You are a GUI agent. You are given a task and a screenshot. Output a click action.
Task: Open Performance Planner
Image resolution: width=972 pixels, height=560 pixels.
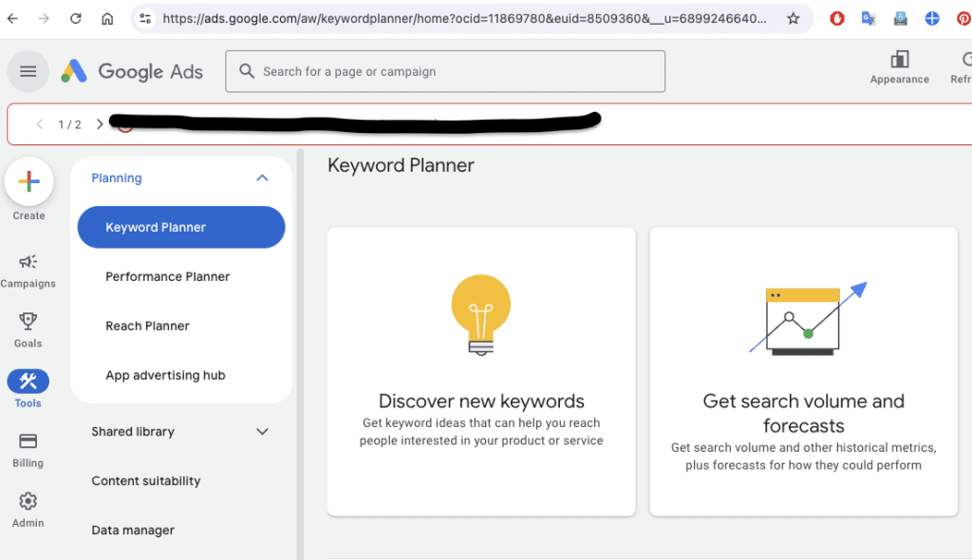(x=167, y=276)
